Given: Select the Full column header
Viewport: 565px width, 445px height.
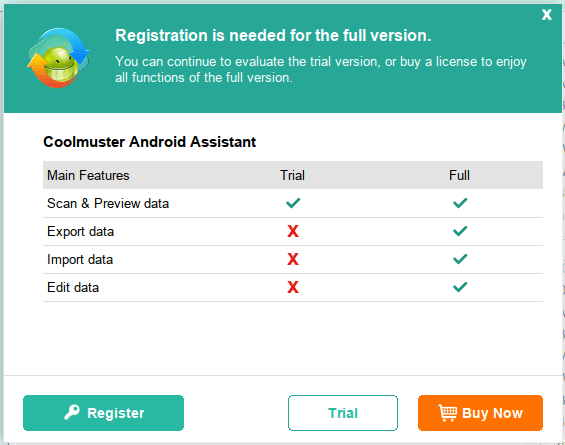Looking at the screenshot, I should coord(459,175).
